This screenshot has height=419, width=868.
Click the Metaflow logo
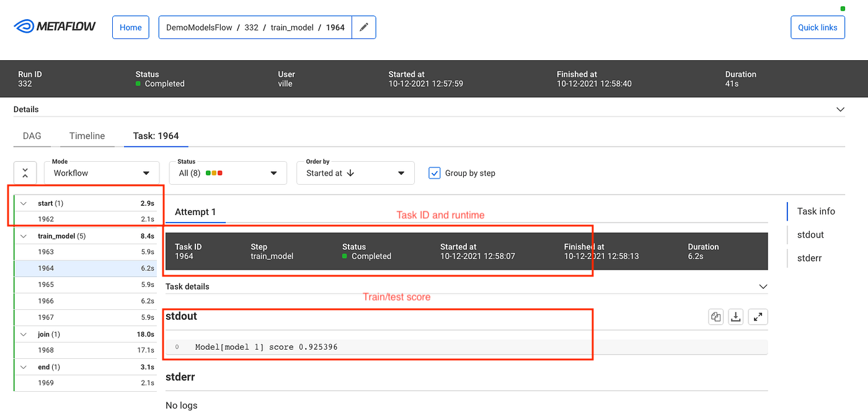[x=55, y=26]
